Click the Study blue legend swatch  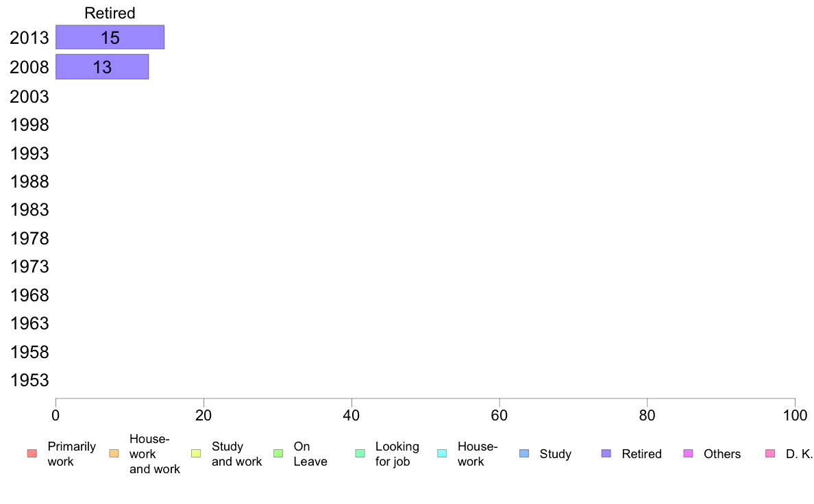point(524,453)
